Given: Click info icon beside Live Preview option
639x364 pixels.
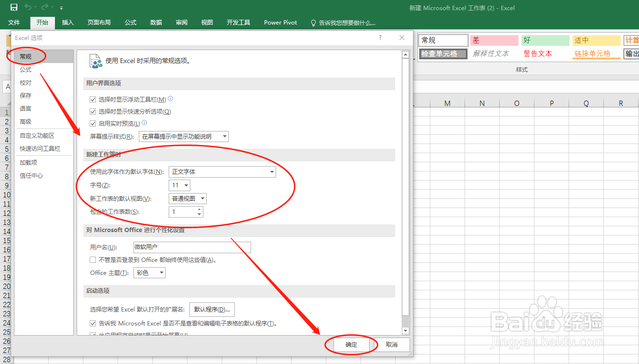Looking at the screenshot, I should point(144,123).
